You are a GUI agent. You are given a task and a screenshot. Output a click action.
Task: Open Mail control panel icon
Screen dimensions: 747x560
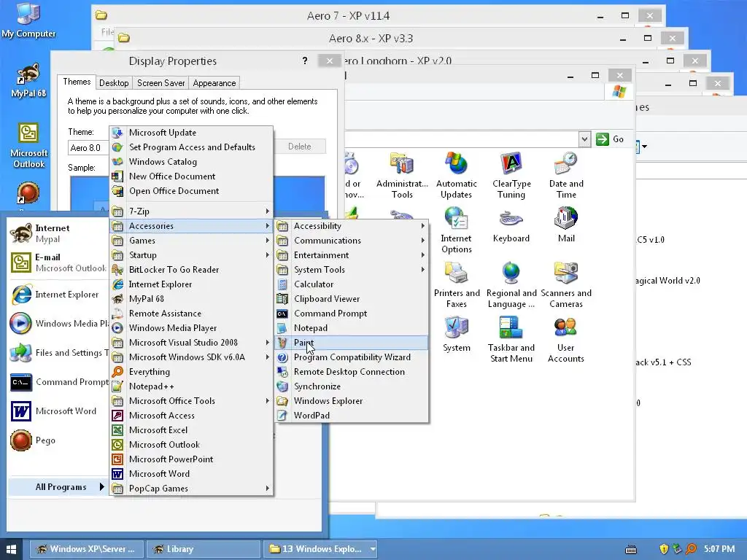tap(566, 226)
